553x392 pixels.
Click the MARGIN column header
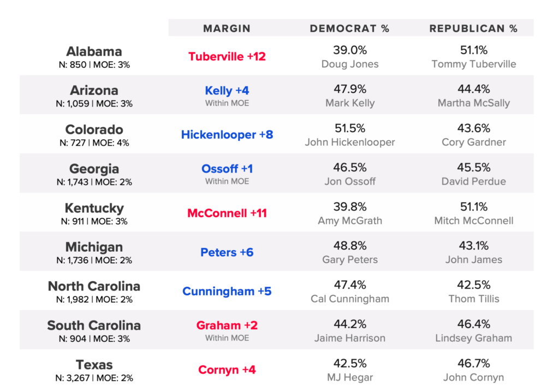click(227, 28)
